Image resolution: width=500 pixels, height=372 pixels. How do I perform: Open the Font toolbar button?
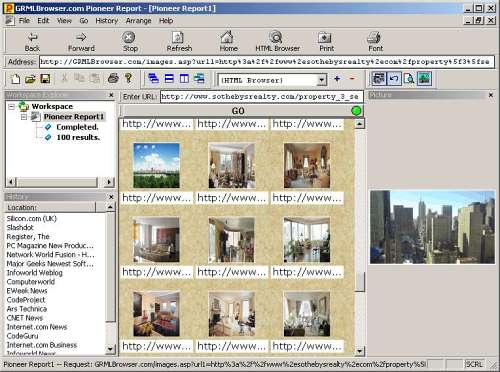tap(375, 42)
